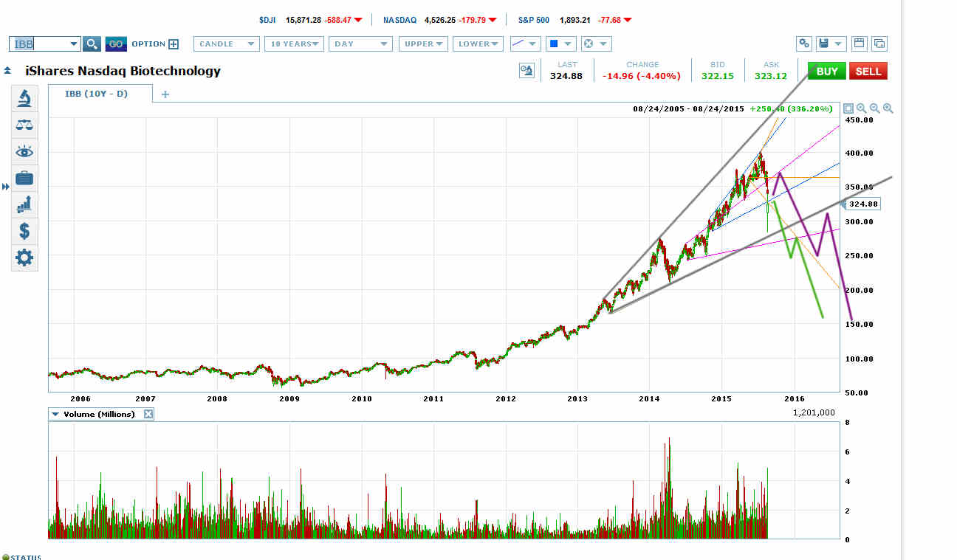Click the pop-out stacked windows icon
The image size is (957, 560).
(x=879, y=44)
